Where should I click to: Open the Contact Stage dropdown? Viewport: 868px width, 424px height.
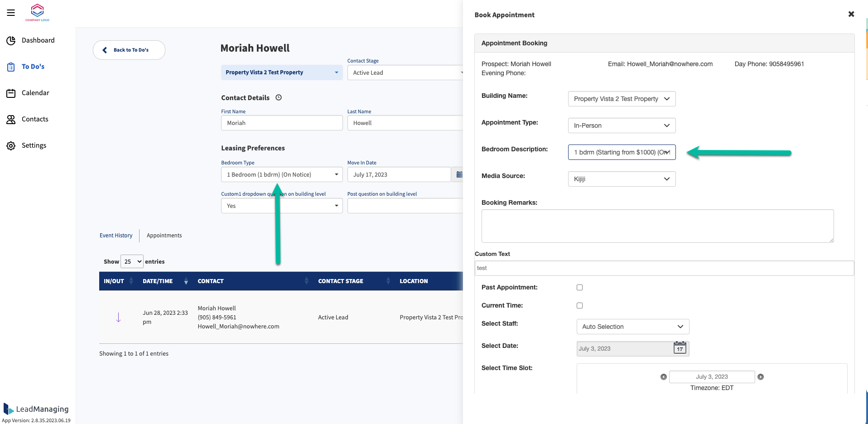coord(405,72)
